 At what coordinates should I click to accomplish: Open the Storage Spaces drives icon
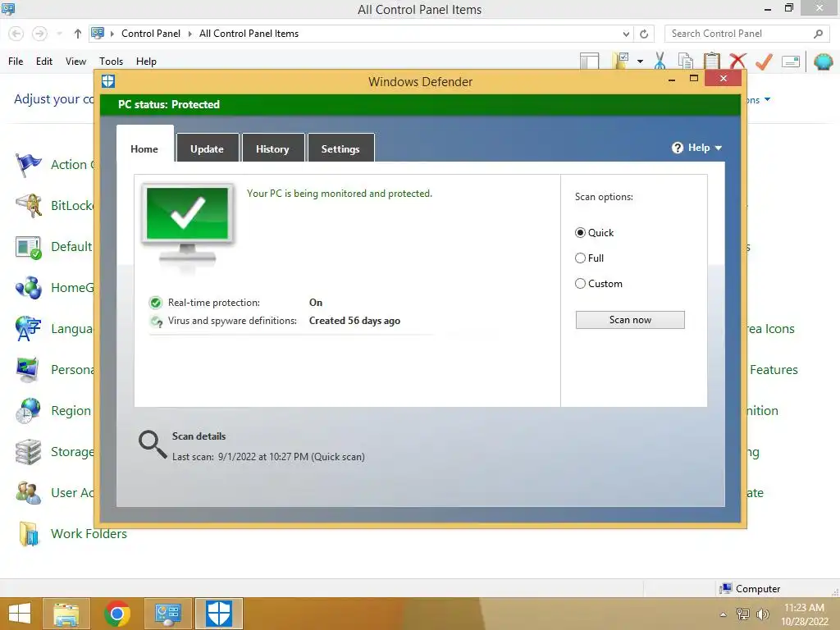[29, 452]
